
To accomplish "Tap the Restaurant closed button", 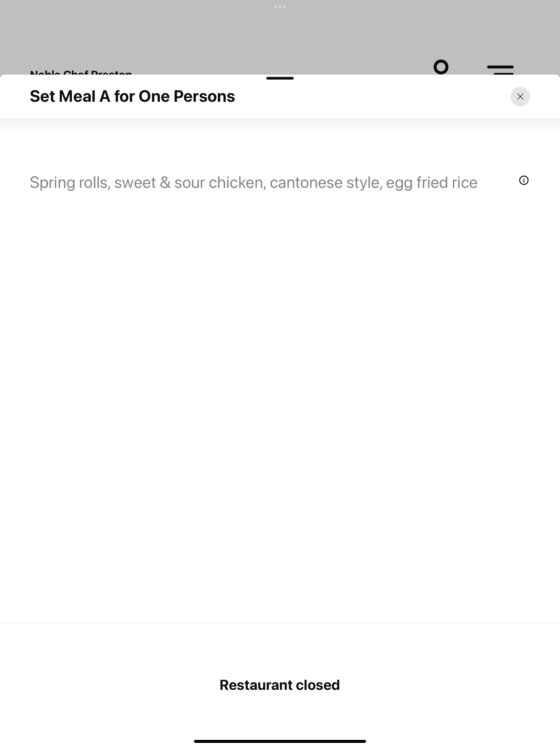I will point(280,685).
